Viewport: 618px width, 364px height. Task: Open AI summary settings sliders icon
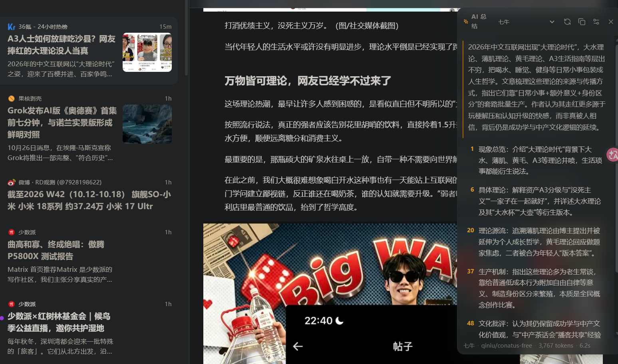click(x=596, y=22)
